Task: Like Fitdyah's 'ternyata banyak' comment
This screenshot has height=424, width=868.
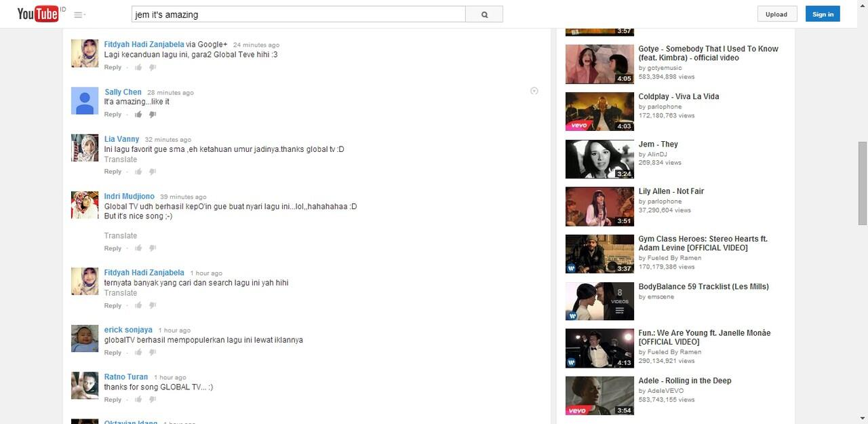Action: [138, 306]
